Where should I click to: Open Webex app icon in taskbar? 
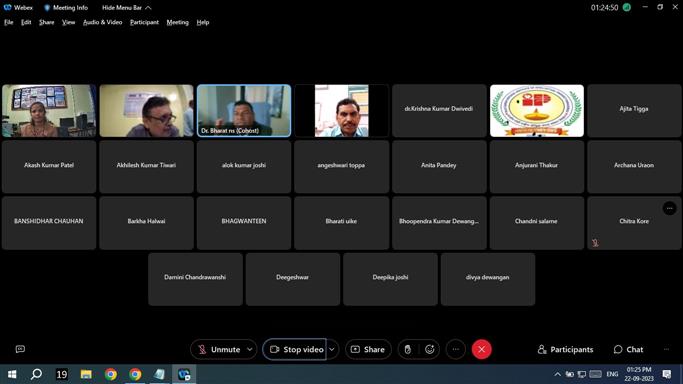pyautogui.click(x=184, y=374)
